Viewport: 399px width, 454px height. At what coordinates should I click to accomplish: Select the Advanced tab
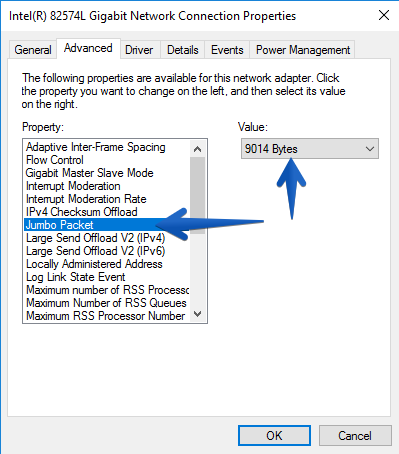(x=88, y=48)
